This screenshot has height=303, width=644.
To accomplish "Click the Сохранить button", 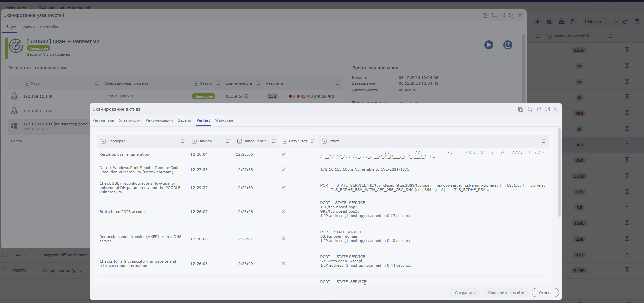I will [465, 293].
